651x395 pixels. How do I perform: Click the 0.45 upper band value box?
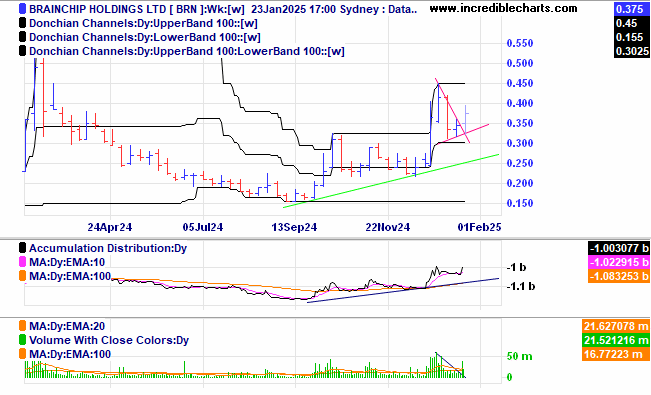pyautogui.click(x=631, y=23)
